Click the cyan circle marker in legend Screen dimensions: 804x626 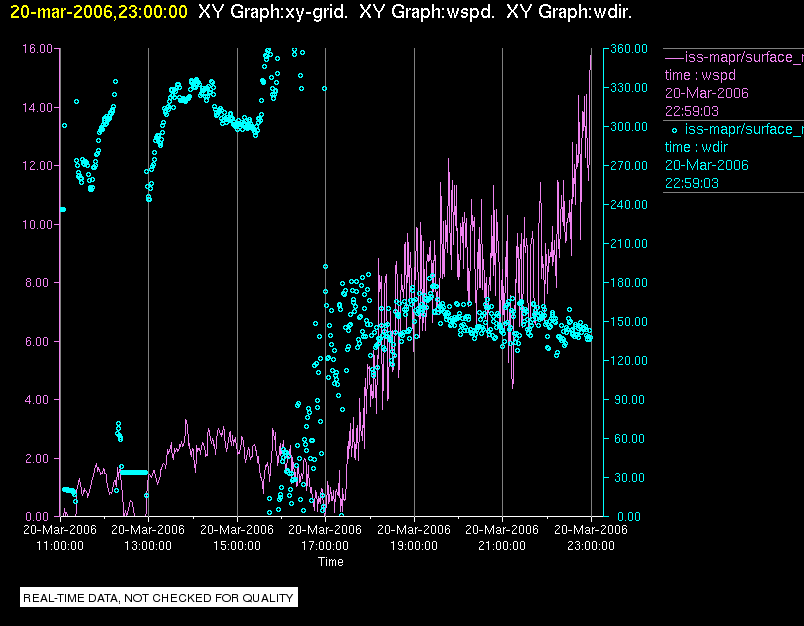tap(674, 130)
